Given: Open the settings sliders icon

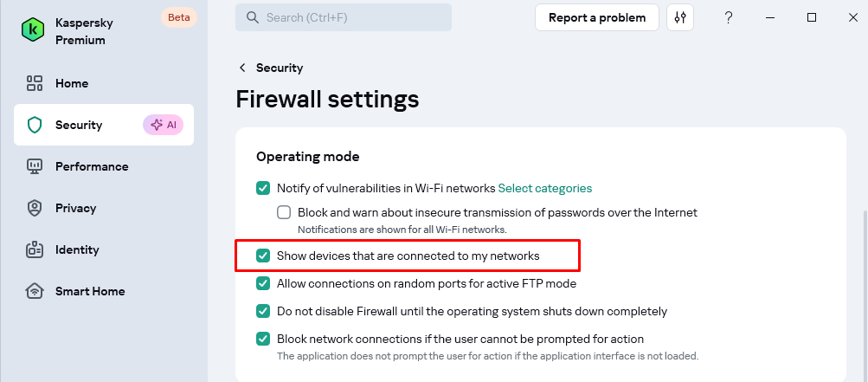Looking at the screenshot, I should [x=680, y=17].
